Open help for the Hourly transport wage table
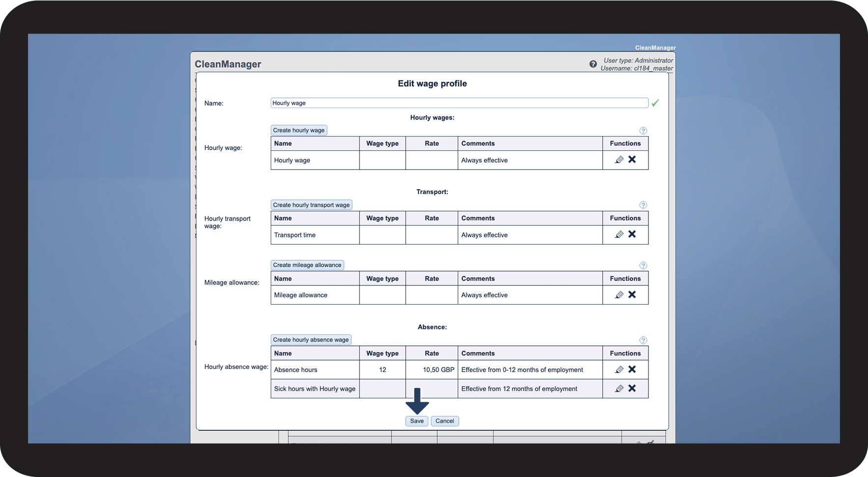The width and height of the screenshot is (868, 477). click(x=643, y=205)
